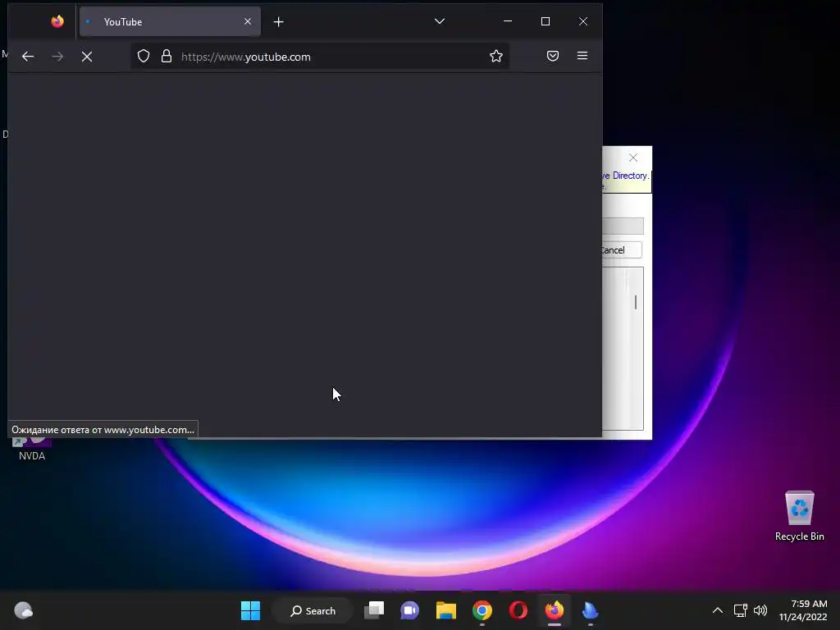Minimize the Firefox window
The width and height of the screenshot is (840, 630).
click(x=507, y=21)
